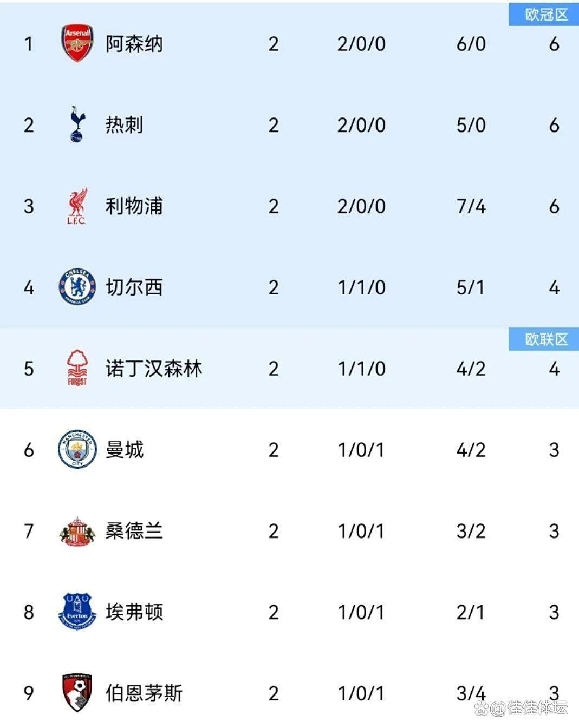Tap the Tottenham Hotspur cockerel logo
Screen dimensions: 579x728
(x=77, y=124)
